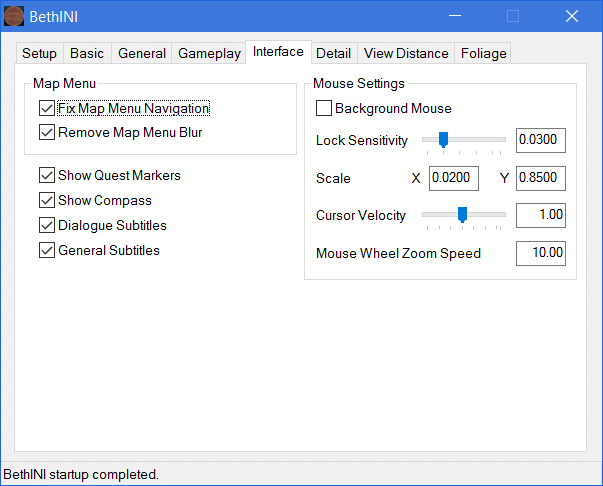Go to the Gameplay tab
603x486 pixels.
(209, 54)
